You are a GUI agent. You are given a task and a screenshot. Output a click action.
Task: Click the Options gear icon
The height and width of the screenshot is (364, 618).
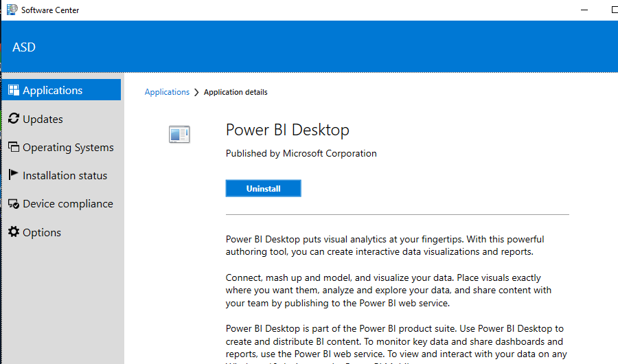coord(14,231)
